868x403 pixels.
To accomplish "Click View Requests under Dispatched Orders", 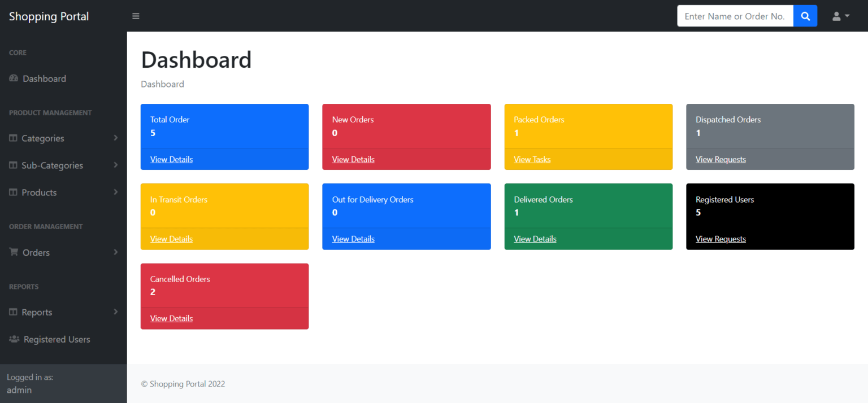I will [721, 159].
